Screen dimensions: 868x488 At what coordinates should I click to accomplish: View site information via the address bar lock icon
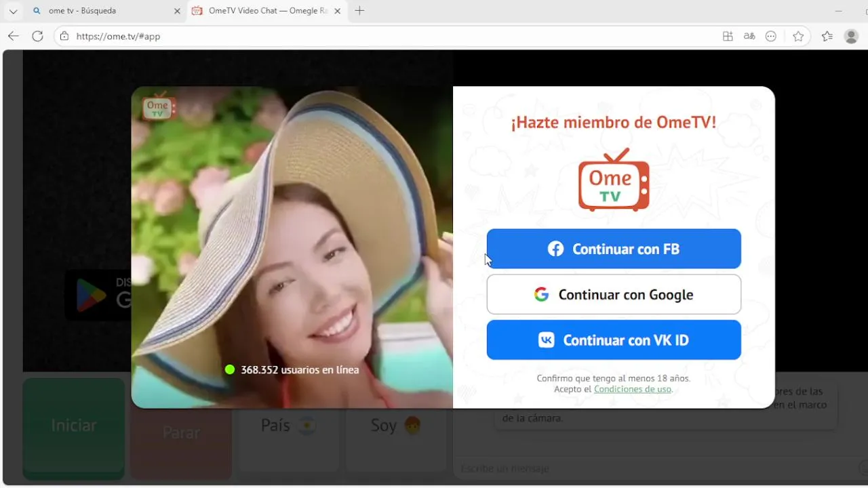(x=64, y=36)
